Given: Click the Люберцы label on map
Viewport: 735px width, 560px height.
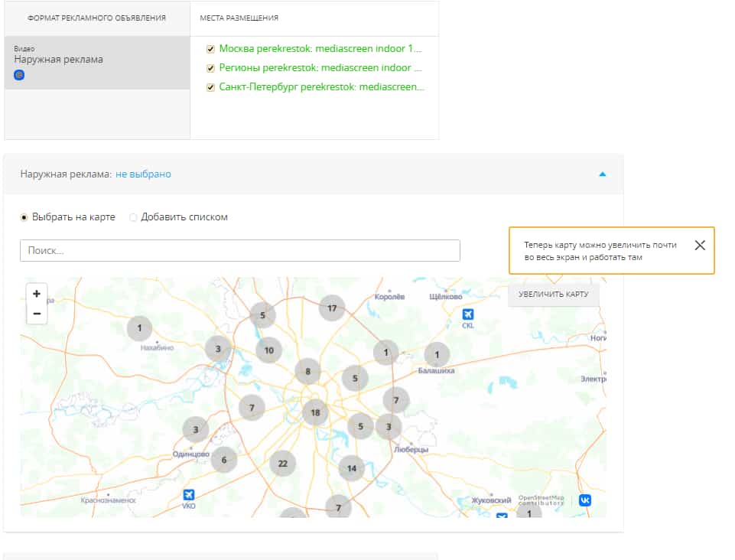Looking at the screenshot, I should coord(411,449).
